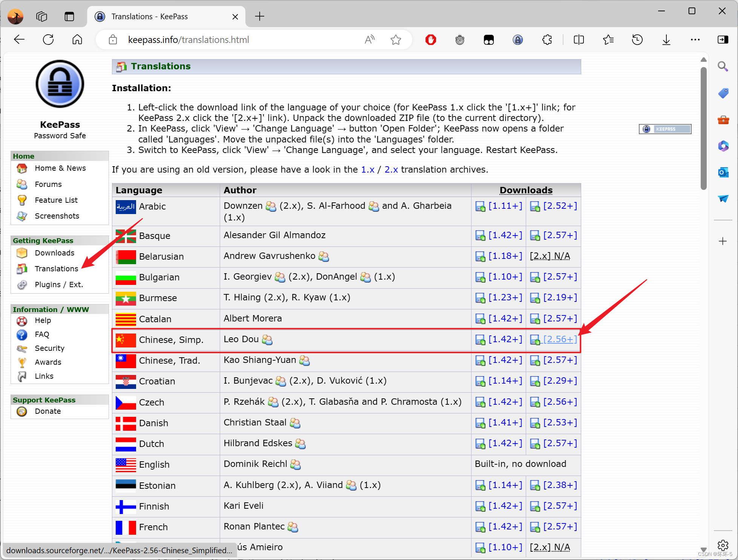Screen dimensions: 738x560
Task: Reload the KeePass translations page
Action: point(48,40)
